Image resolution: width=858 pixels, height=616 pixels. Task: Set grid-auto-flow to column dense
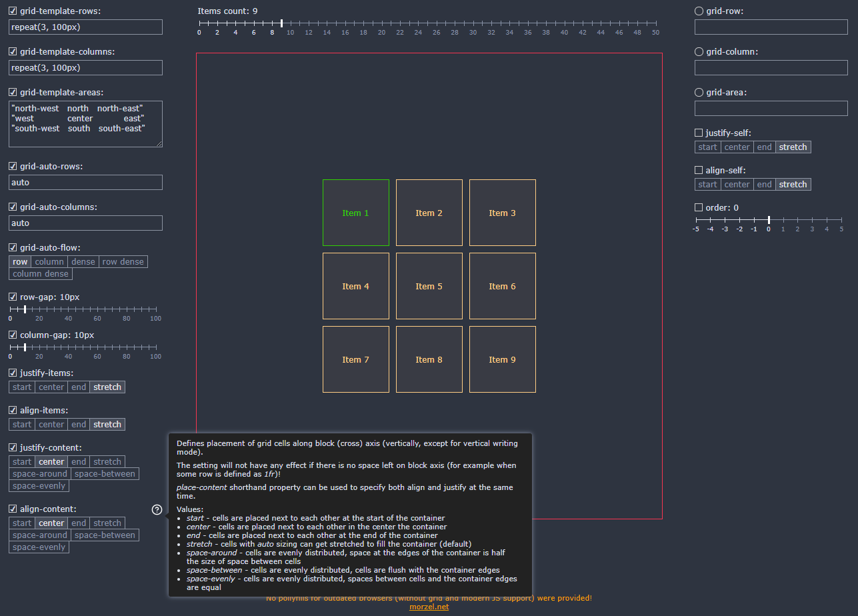point(41,274)
